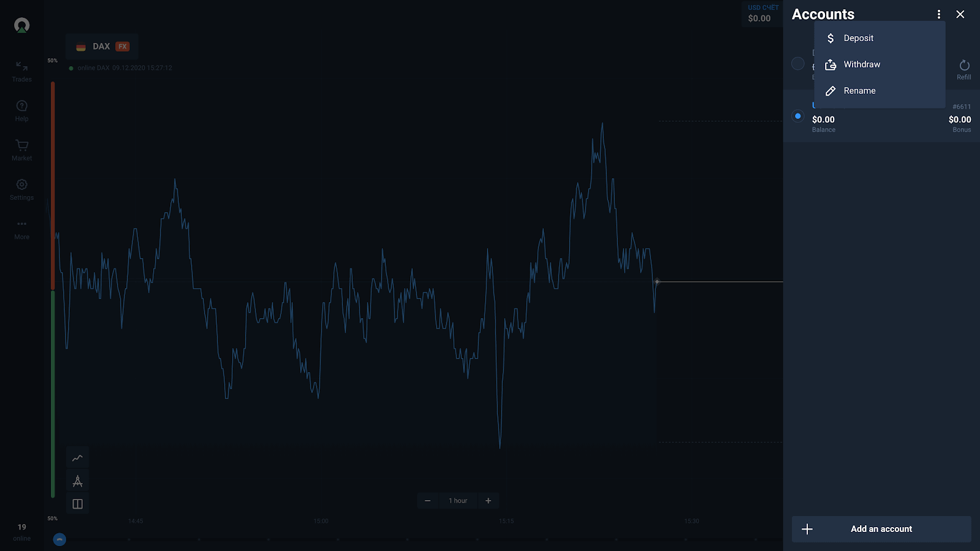
Task: Open the Trades panel in sidebar
Action: pyautogui.click(x=21, y=70)
